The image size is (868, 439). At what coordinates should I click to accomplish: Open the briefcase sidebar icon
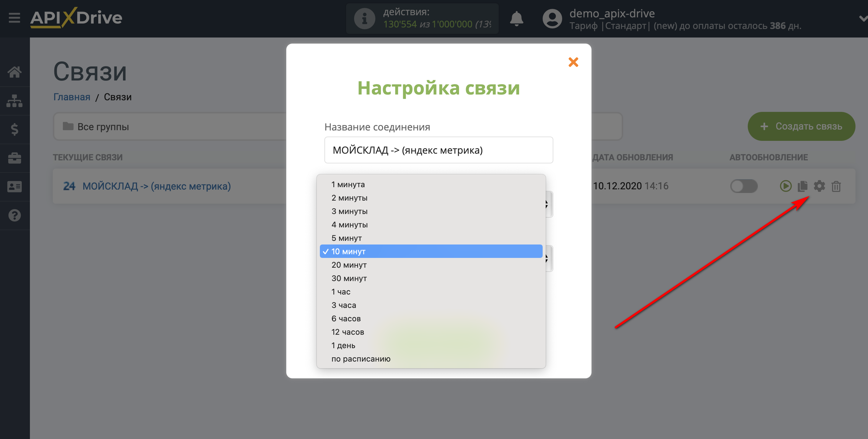(x=14, y=158)
